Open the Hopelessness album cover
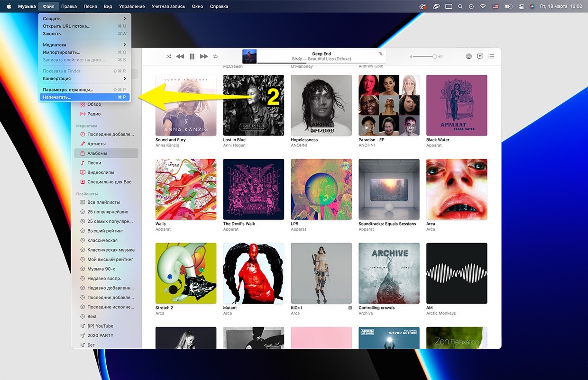 coord(322,105)
